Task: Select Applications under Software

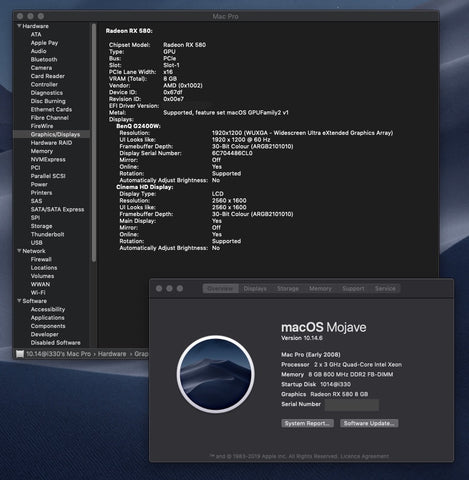Action: (47, 318)
